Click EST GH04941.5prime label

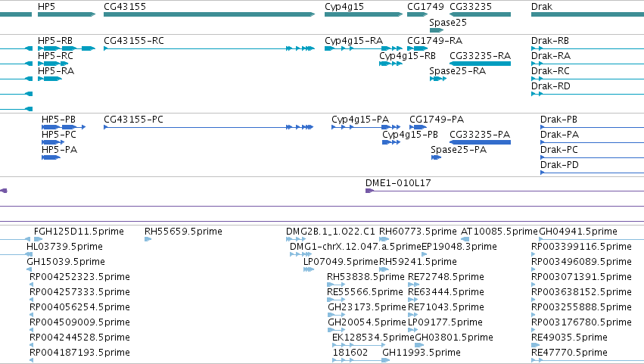click(578, 232)
